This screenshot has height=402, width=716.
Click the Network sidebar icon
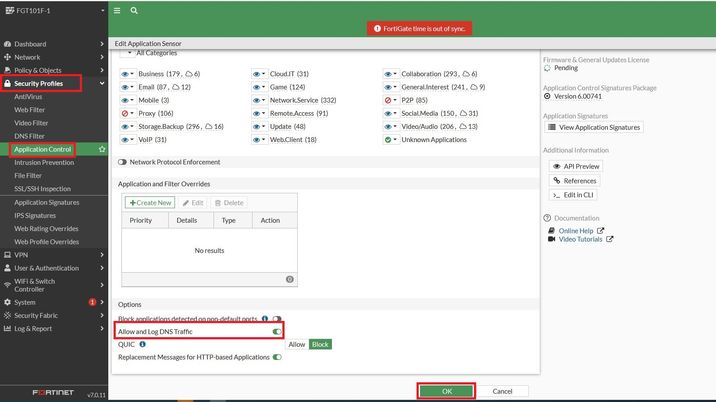[7, 57]
